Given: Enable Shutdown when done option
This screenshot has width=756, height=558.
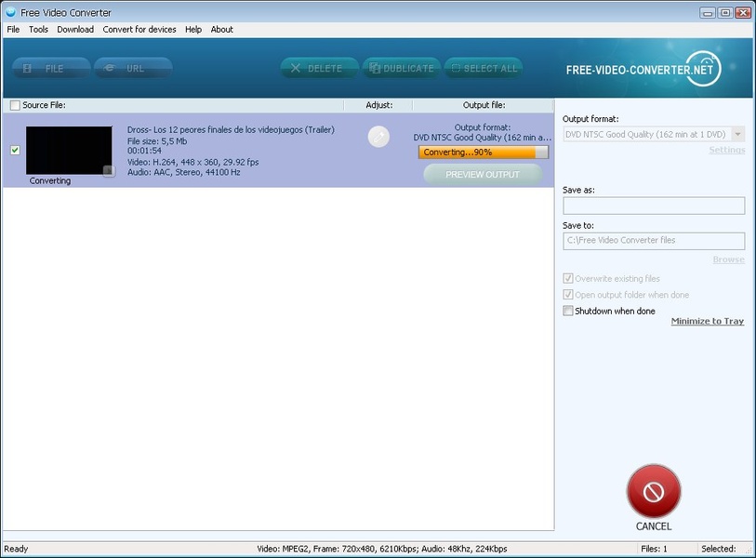Looking at the screenshot, I should tap(568, 311).
